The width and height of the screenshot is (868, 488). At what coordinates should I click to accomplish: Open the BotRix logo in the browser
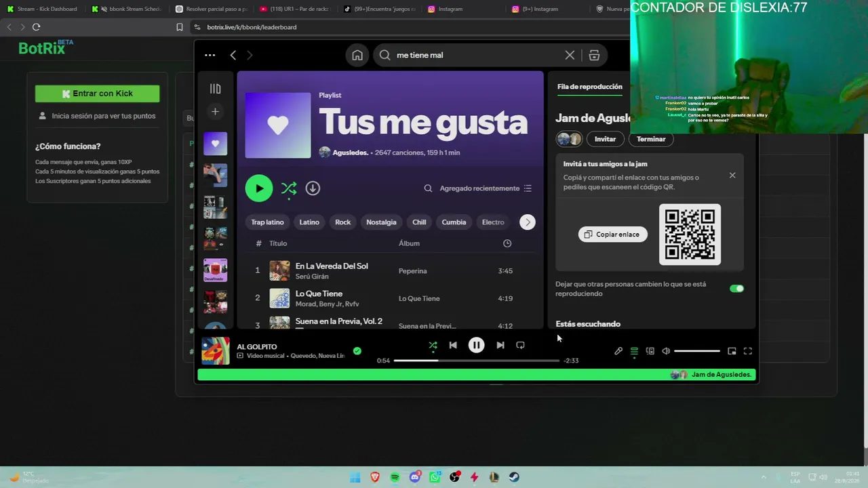45,47
